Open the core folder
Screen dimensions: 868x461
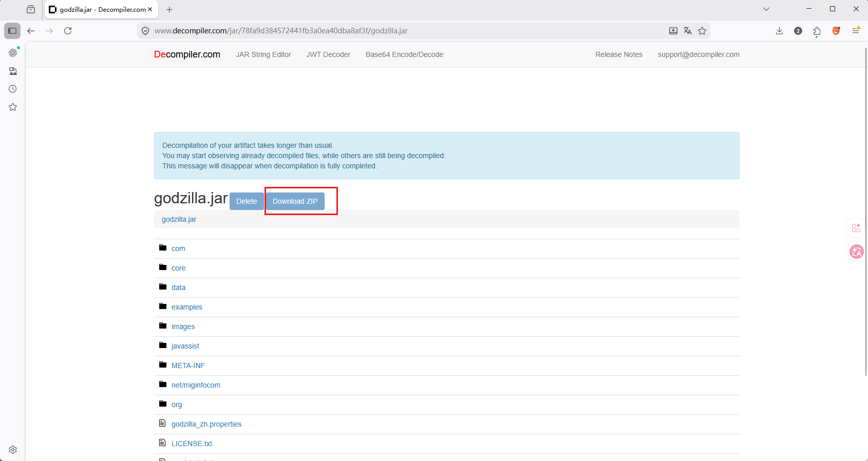point(178,268)
